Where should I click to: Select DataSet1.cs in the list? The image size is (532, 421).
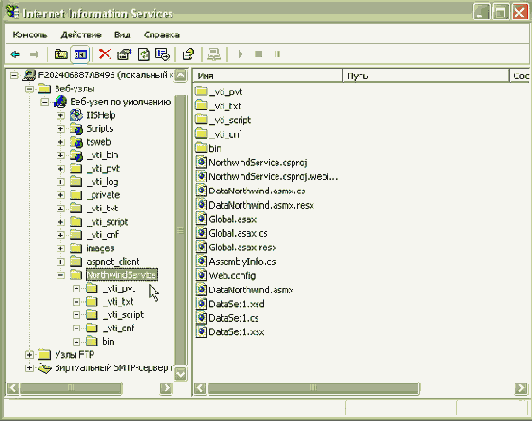coord(233,318)
